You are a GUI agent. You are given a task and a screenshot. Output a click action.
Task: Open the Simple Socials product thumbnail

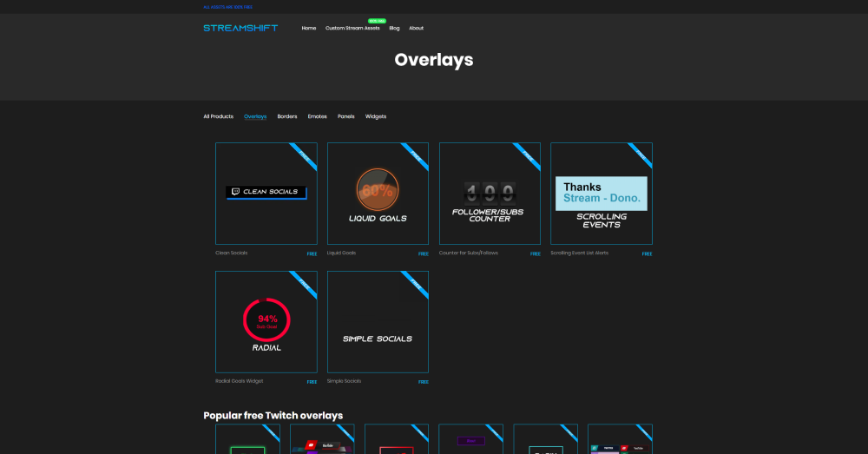(378, 321)
